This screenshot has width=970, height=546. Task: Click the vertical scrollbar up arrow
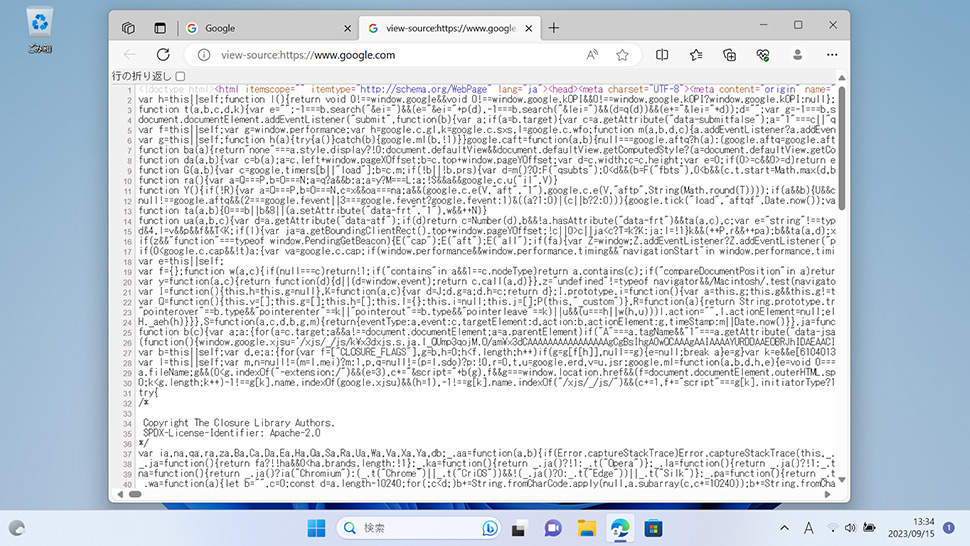click(841, 78)
